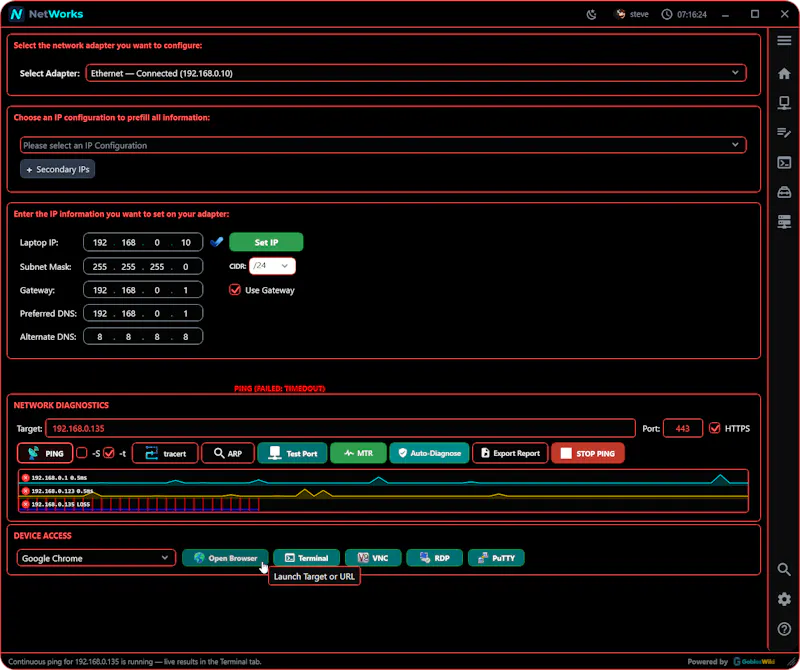
Task: Click the DEVICE ACCESS heading
Action: tap(42, 536)
